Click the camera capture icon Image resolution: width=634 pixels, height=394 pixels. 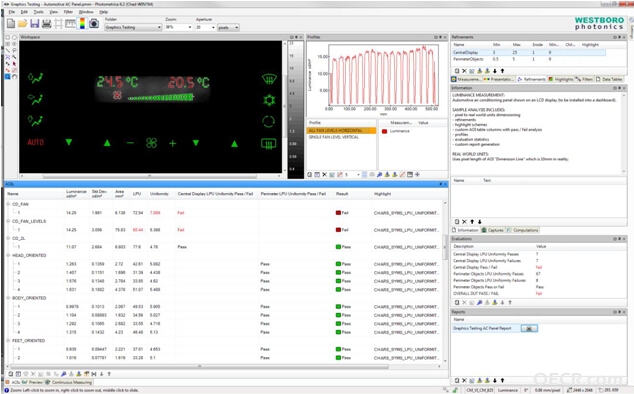coord(94,24)
